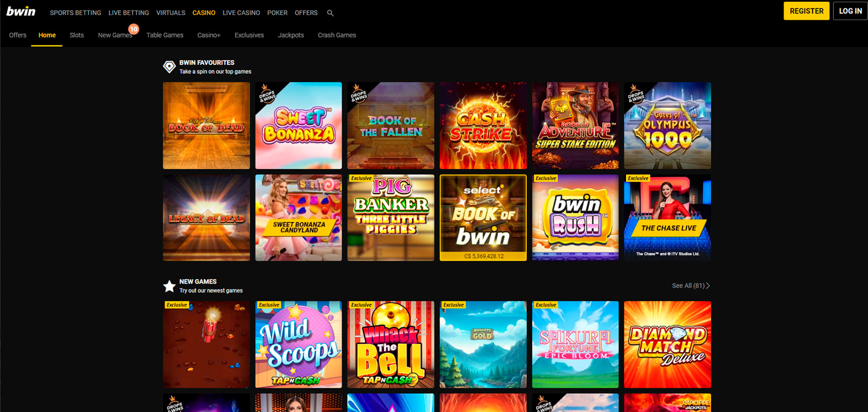Open the Offers sub-tab

coord(18,35)
